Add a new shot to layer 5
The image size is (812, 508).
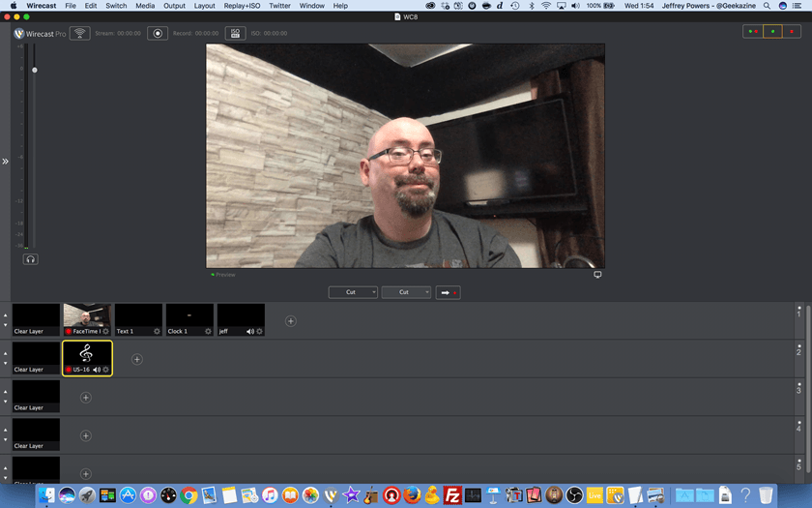coord(86,474)
